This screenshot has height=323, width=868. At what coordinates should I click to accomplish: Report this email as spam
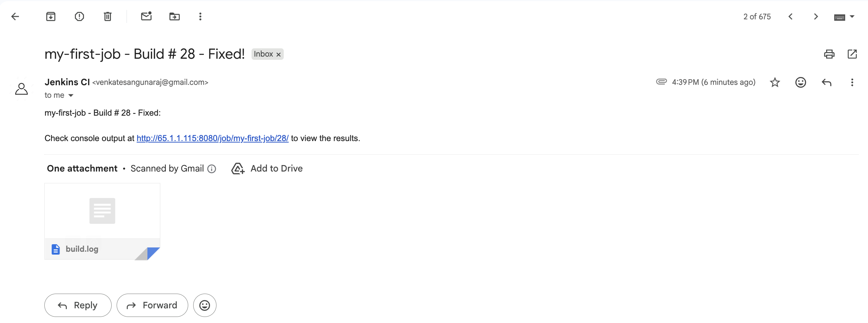[x=79, y=16]
